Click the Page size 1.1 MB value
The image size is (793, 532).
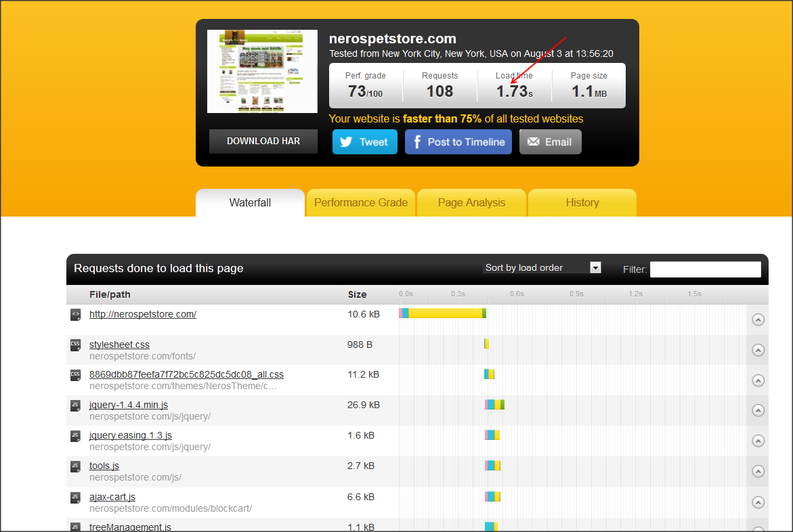(x=588, y=91)
